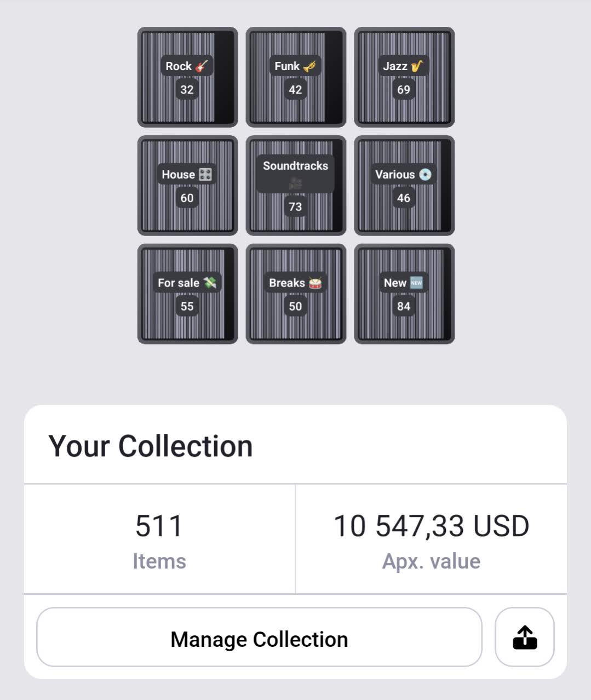Click the disc emoji on Various
Viewport: 591px width, 700px height.
tap(425, 175)
